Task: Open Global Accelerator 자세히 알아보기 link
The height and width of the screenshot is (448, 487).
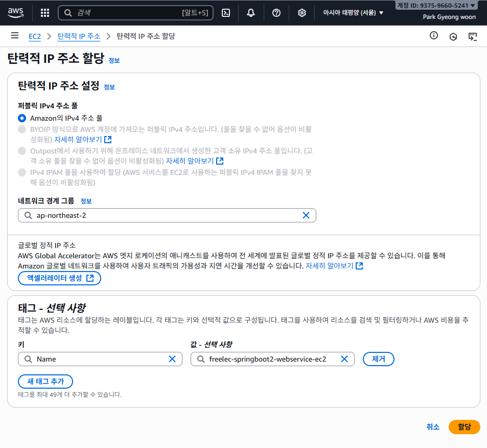Action: coord(330,266)
